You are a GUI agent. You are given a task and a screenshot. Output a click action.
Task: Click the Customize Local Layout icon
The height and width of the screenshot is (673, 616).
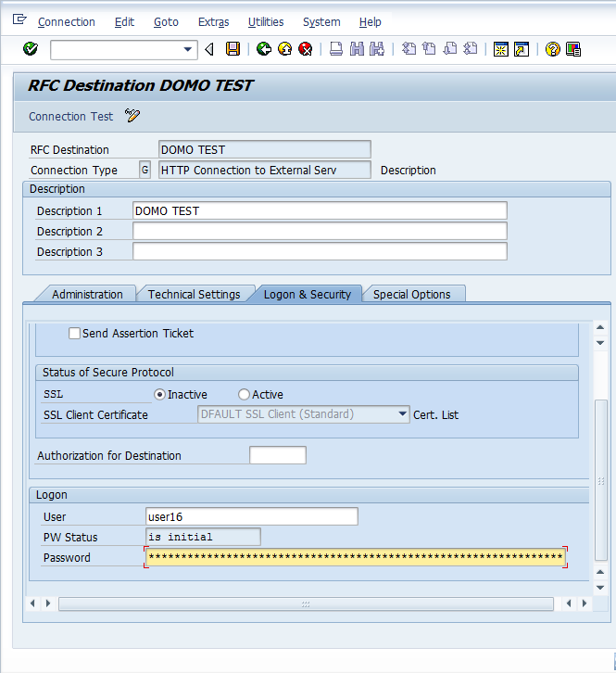tap(573, 49)
